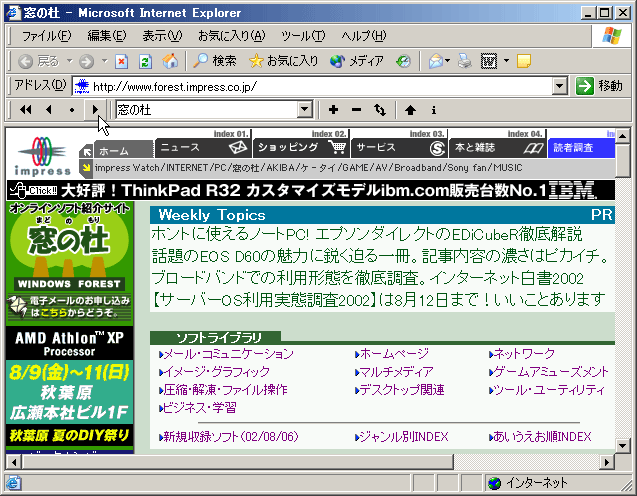Open the Media (メディア) toolbar button
Screen dimensions: 637x496
point(357,61)
